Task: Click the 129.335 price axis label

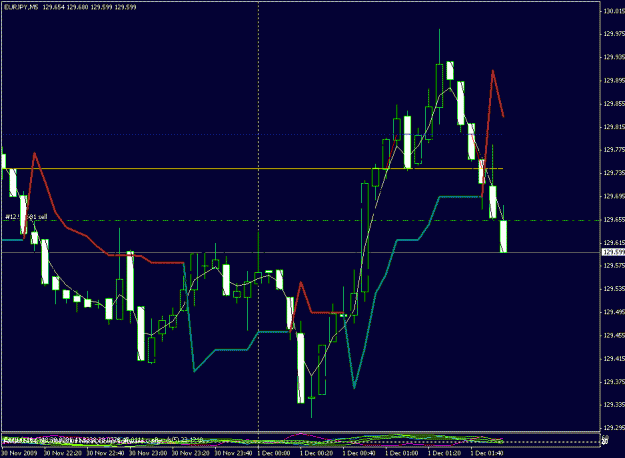Action: (x=614, y=405)
